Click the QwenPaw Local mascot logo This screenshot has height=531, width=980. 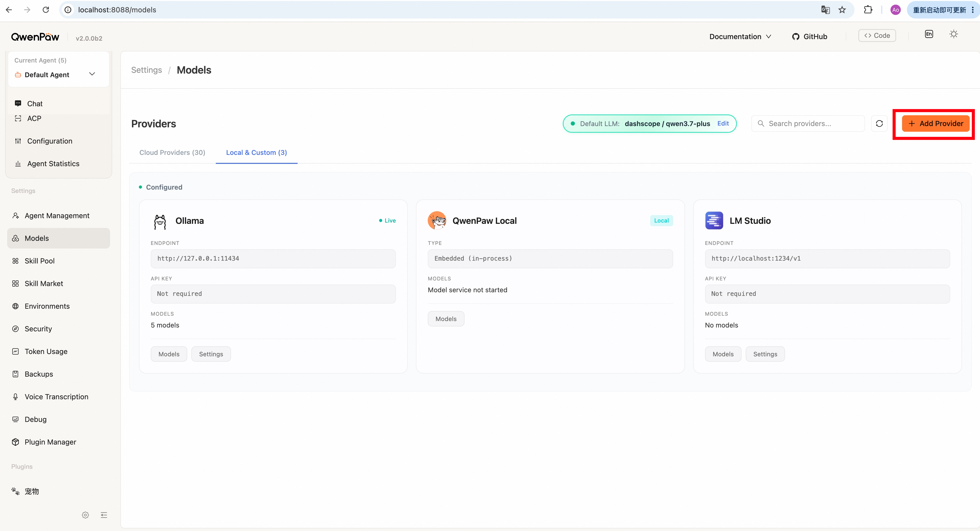(x=437, y=221)
